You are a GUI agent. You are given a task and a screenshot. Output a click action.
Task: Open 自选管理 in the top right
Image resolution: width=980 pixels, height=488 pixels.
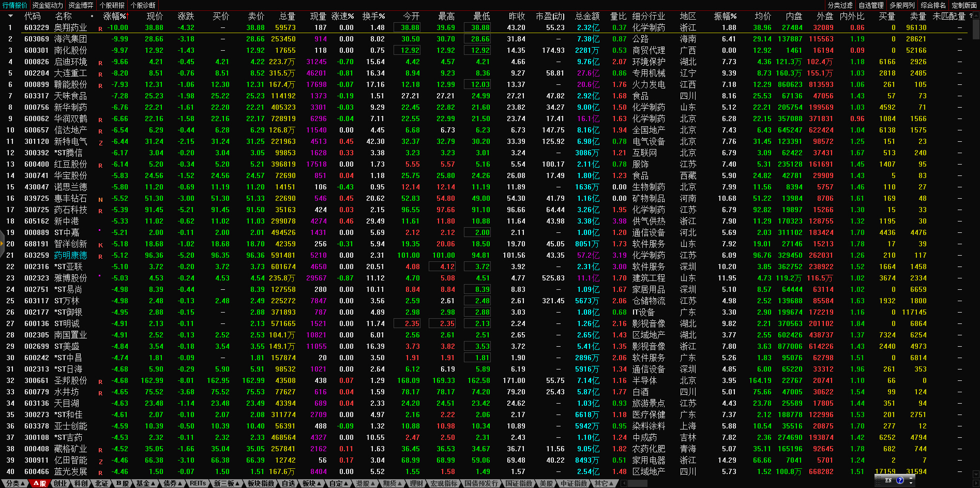[871, 5]
